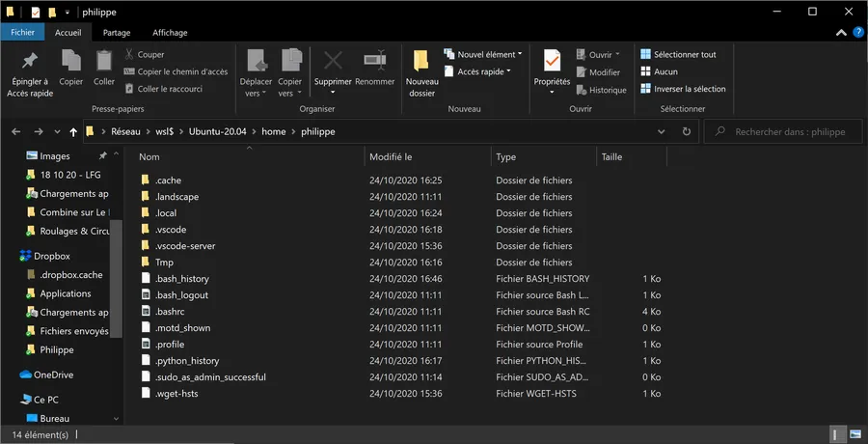Open Accès rapide ribbon dropdown

[477, 71]
